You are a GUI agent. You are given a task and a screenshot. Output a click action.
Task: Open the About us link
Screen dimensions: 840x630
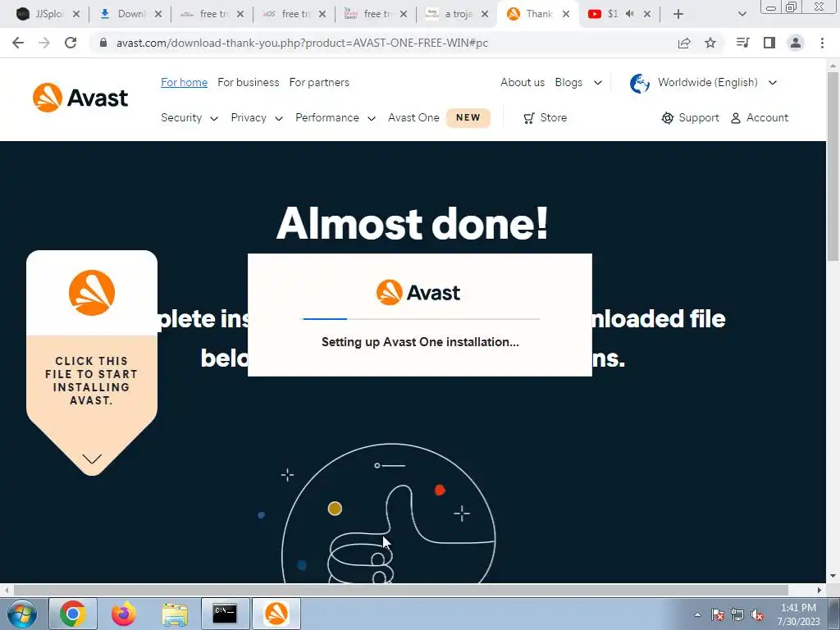(523, 83)
